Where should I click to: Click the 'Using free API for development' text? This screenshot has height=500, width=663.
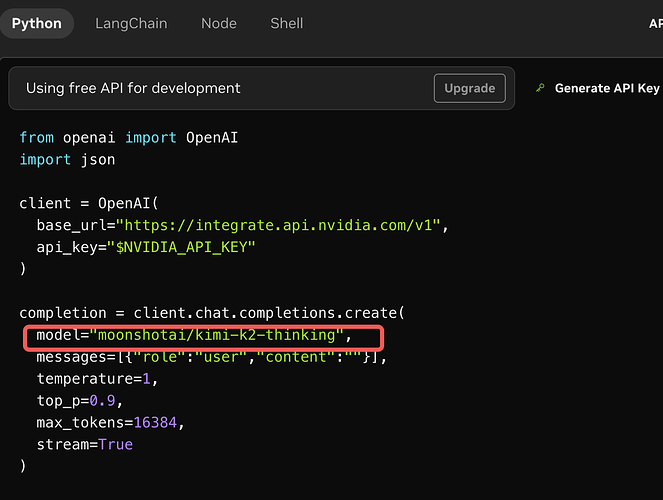tap(133, 88)
